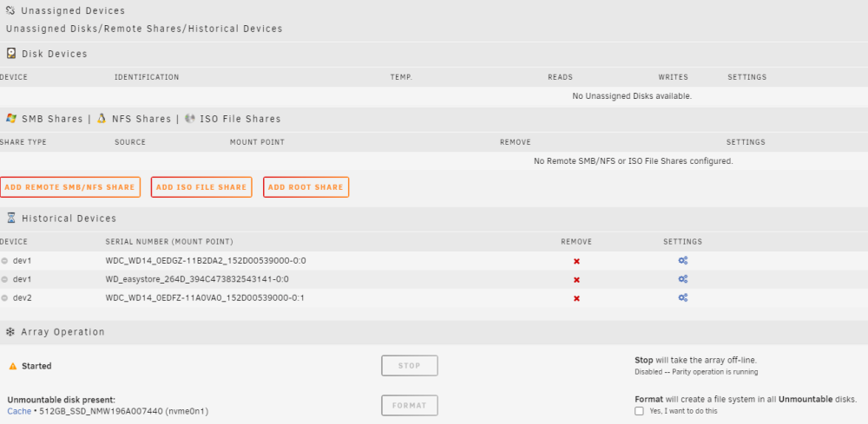868x424 pixels.
Task: Remove historical device WD_easystore_264D
Action: [x=576, y=280]
